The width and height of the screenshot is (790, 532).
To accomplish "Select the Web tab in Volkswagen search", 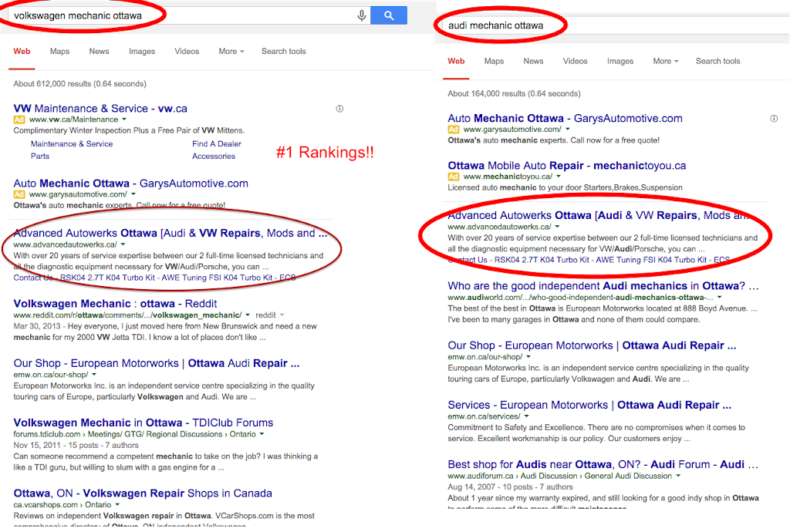I will click(22, 52).
